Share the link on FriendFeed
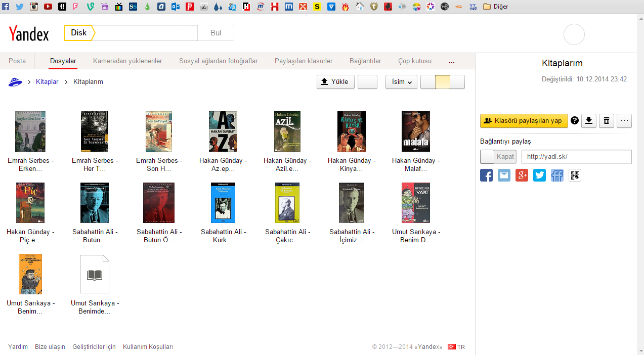The height and width of the screenshot is (355, 644). [557, 175]
